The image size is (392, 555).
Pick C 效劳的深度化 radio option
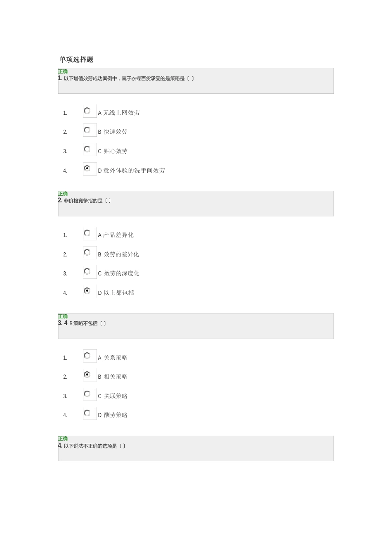tap(87, 271)
